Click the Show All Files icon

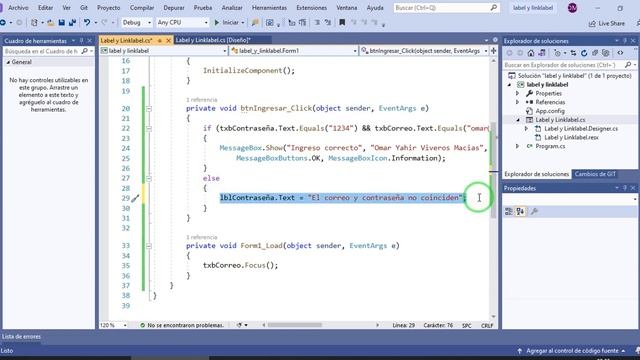coord(606,53)
